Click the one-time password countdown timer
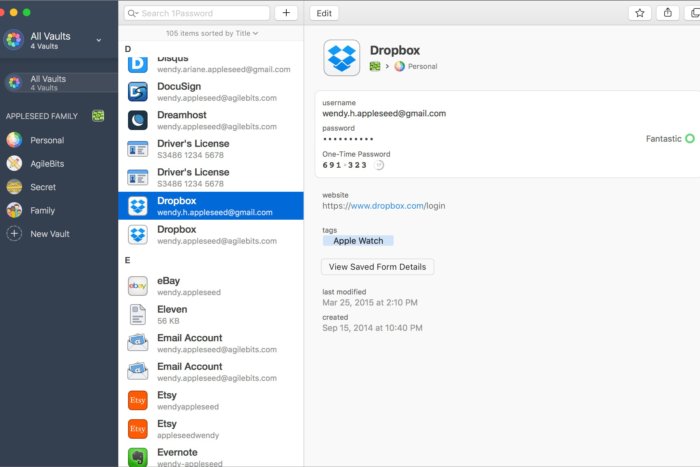The height and width of the screenshot is (467, 700). [379, 165]
